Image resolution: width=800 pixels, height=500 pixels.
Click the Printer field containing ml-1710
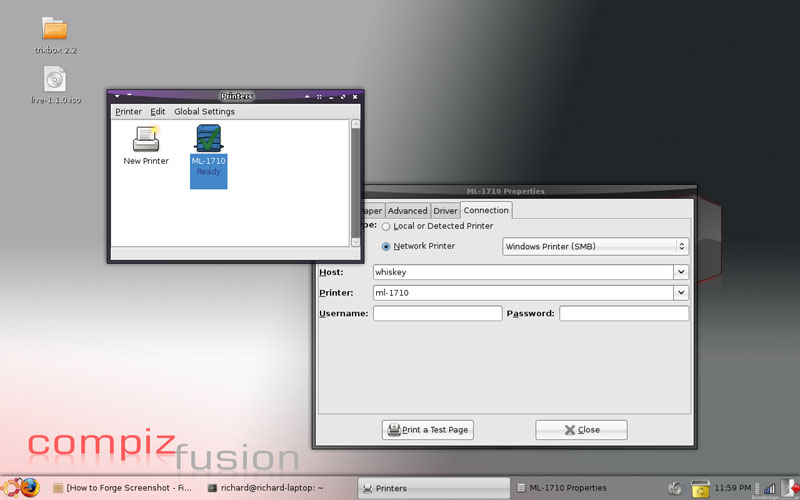click(x=523, y=293)
